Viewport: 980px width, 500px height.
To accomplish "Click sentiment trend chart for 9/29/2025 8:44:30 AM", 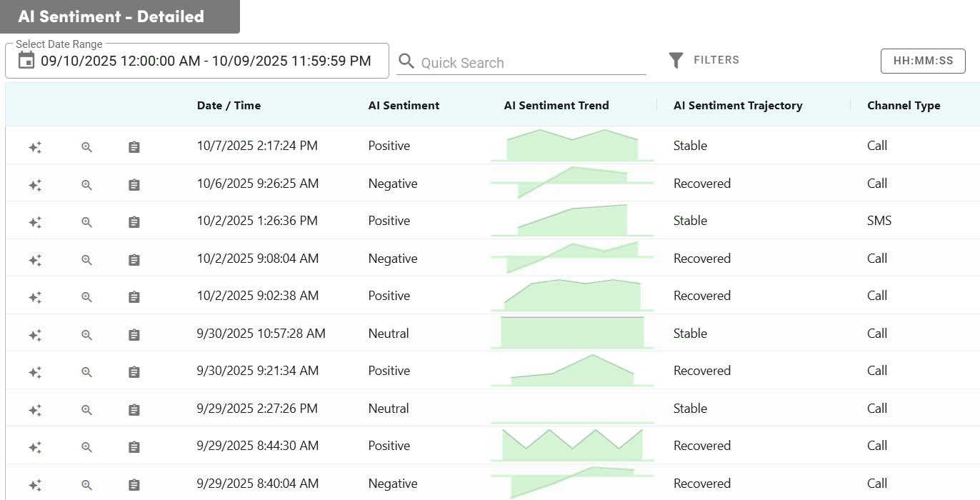I will click(572, 446).
